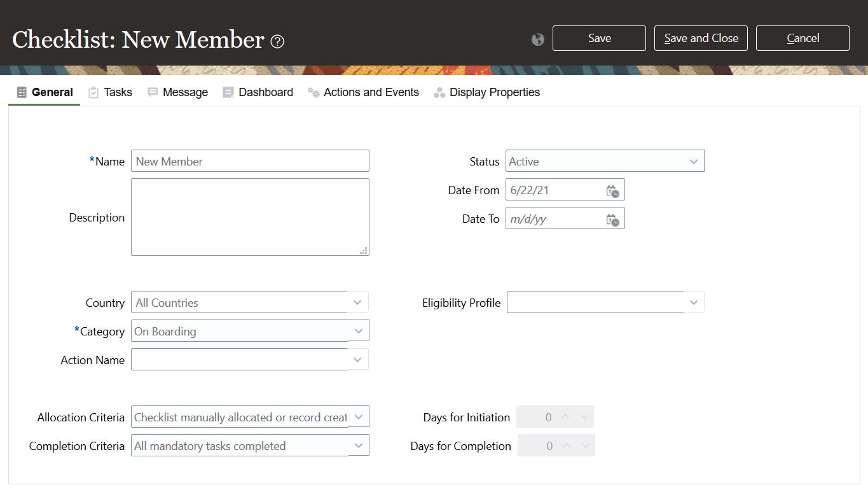Click the Actions and Events gears icon
The image size is (868, 492).
[313, 92]
